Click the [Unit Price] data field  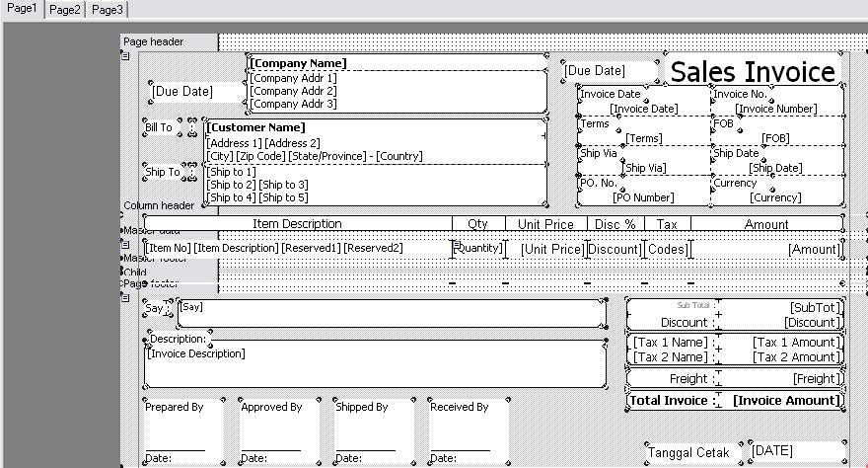point(551,249)
